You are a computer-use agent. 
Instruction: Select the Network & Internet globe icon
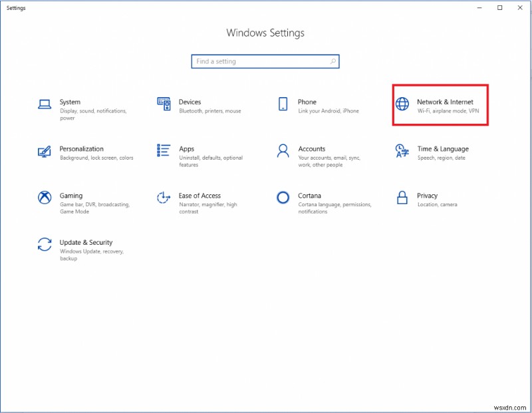click(402, 104)
